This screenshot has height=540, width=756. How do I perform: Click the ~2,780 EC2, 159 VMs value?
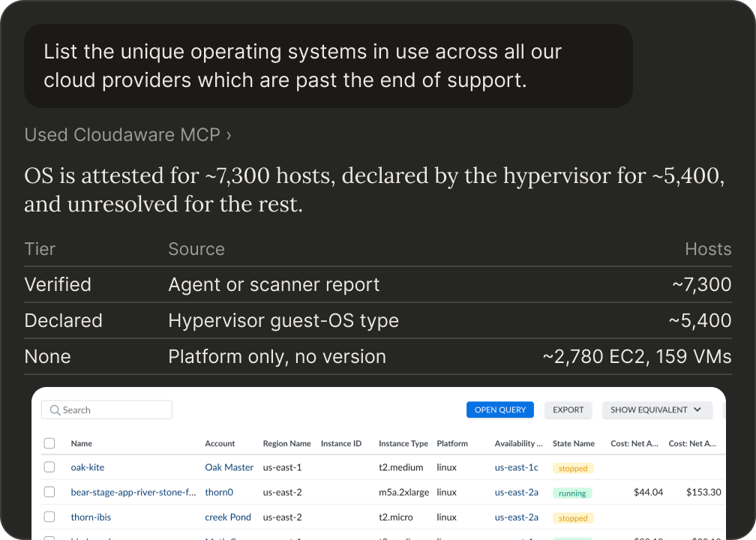coord(637,357)
